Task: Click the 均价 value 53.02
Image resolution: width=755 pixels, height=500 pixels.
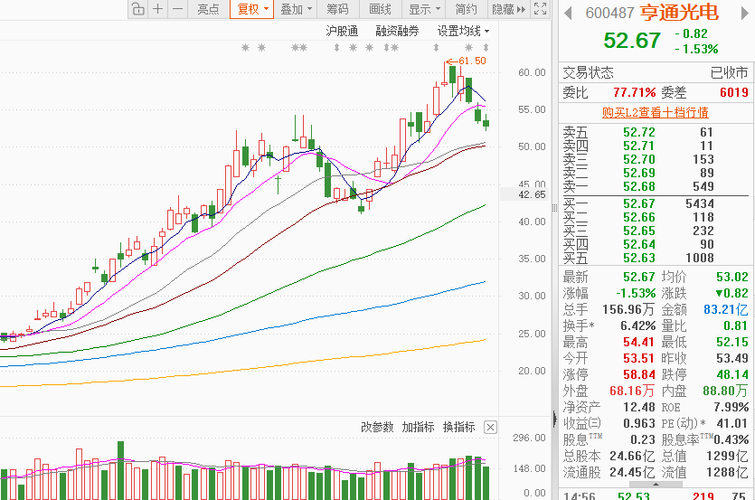Action: click(732, 277)
